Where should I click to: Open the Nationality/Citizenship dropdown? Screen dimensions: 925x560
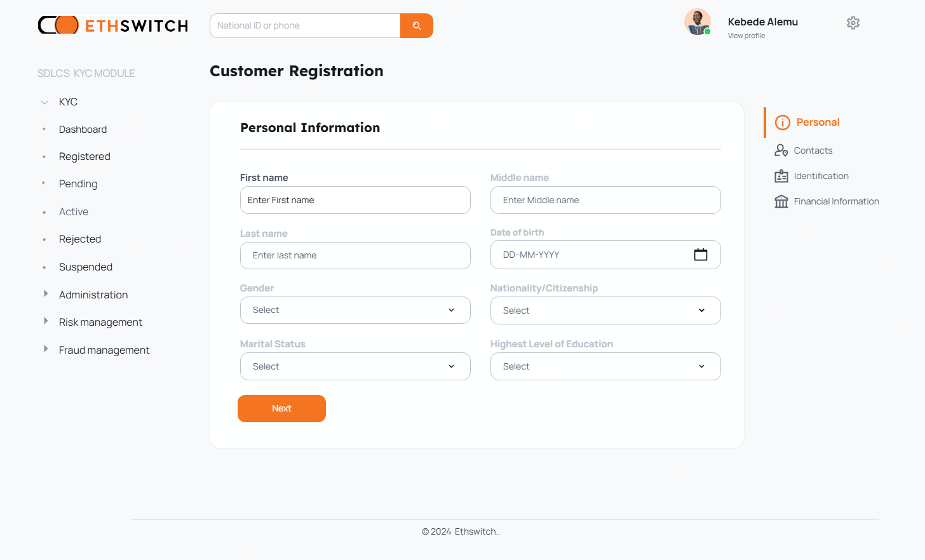click(605, 310)
